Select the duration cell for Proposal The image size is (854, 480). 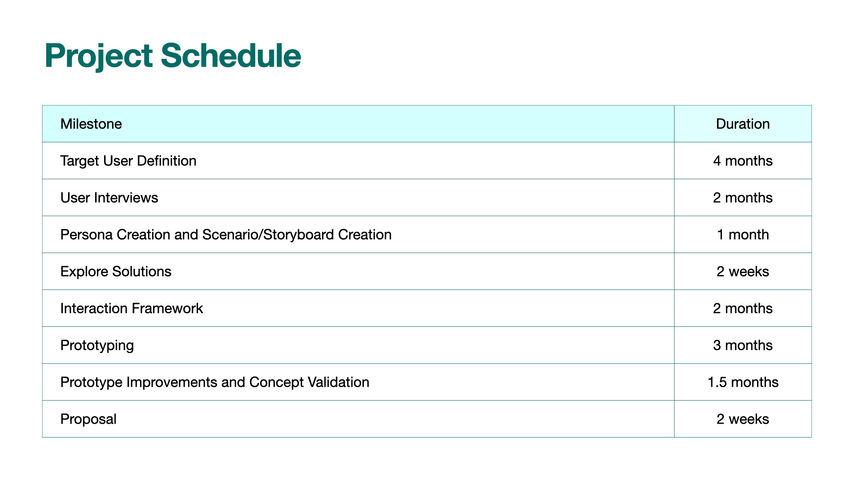point(742,420)
